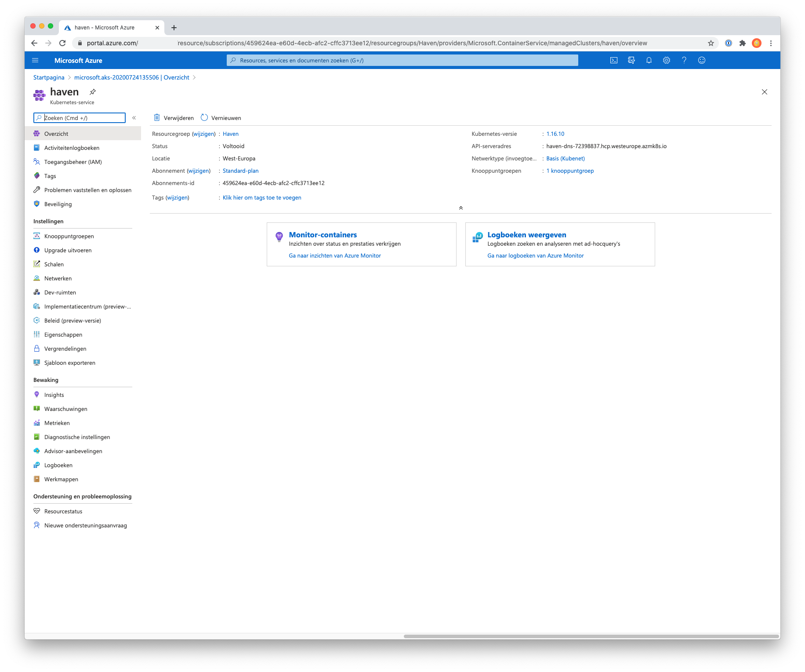805x672 pixels.
Task: Add tags via Klik hier om tags toe te voegen
Action: point(261,197)
